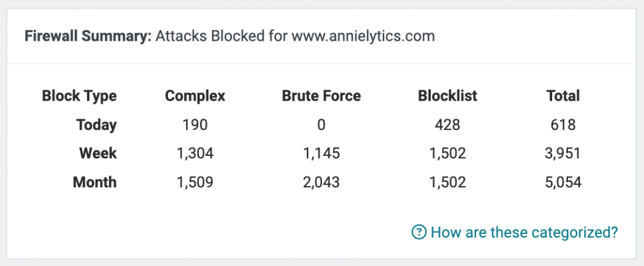Click the question mark help icon

(x=418, y=232)
